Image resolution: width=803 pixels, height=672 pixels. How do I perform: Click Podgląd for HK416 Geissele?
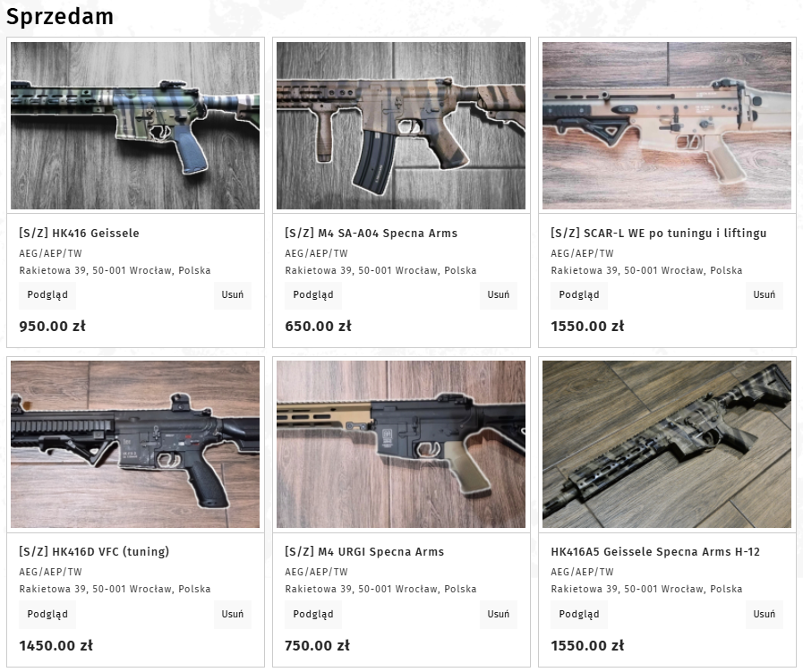47,295
